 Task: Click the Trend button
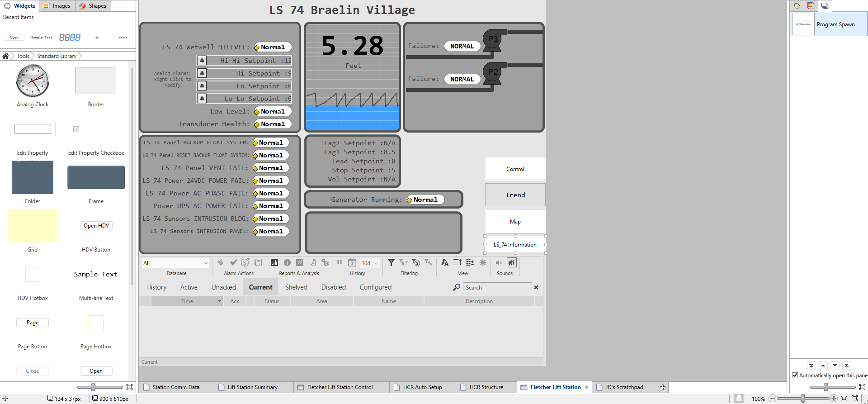515,195
